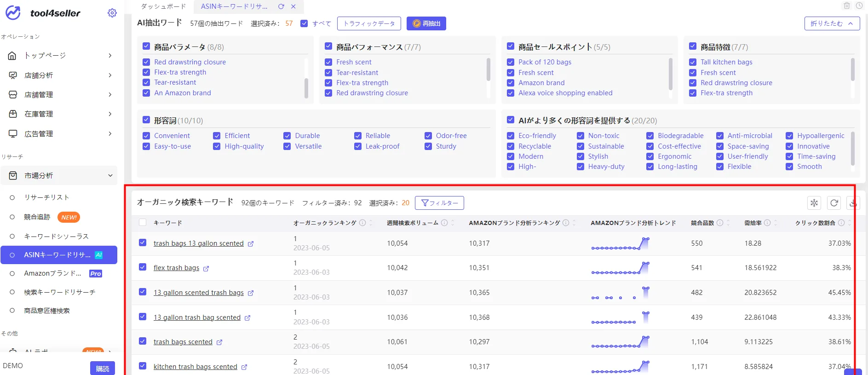Open 商品意匠権検索 in sidebar
868x375 pixels.
(x=46, y=311)
